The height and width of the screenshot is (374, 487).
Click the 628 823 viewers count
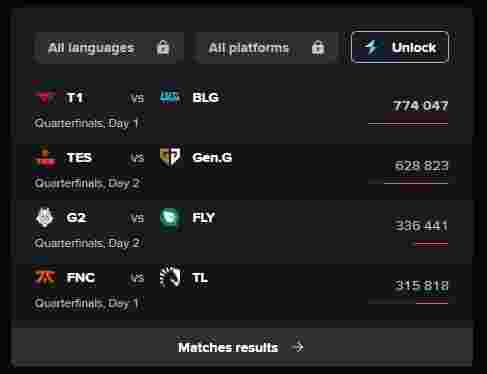(x=421, y=165)
